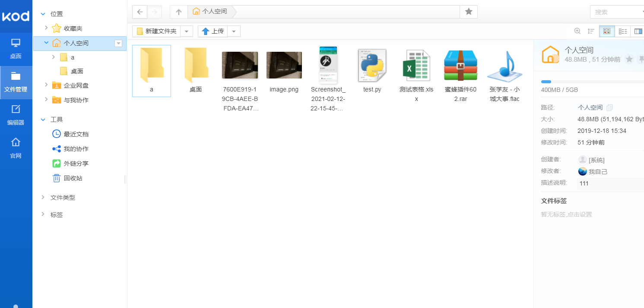Click the zoom icon size magnifier

pos(577,31)
